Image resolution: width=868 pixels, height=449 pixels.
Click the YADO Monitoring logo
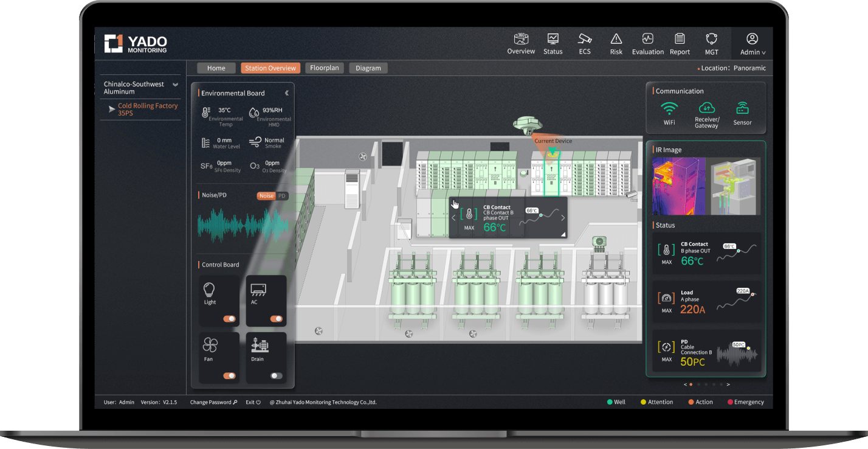(135, 43)
